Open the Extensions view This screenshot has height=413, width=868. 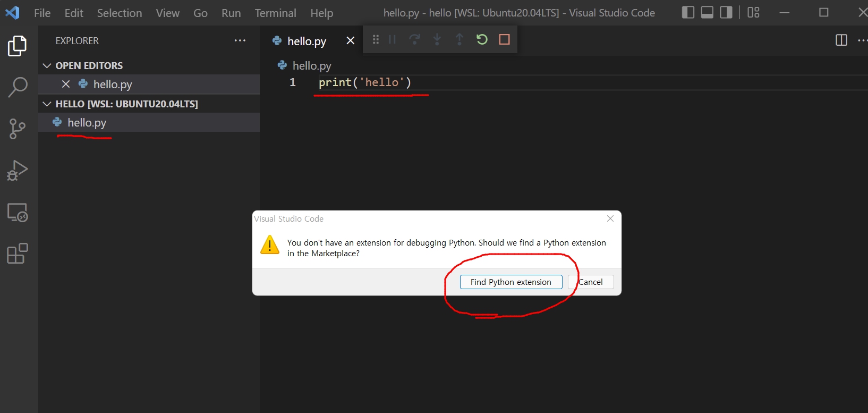pyautogui.click(x=18, y=254)
